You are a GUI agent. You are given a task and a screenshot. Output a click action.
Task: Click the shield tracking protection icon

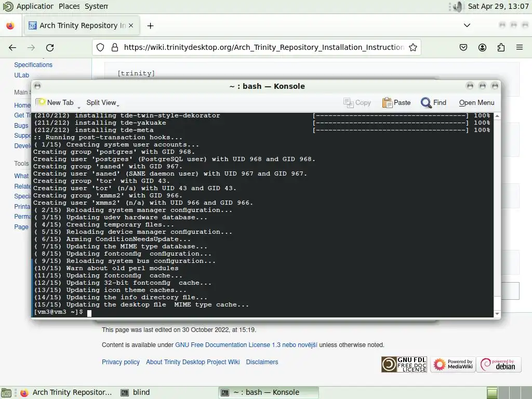click(x=100, y=47)
